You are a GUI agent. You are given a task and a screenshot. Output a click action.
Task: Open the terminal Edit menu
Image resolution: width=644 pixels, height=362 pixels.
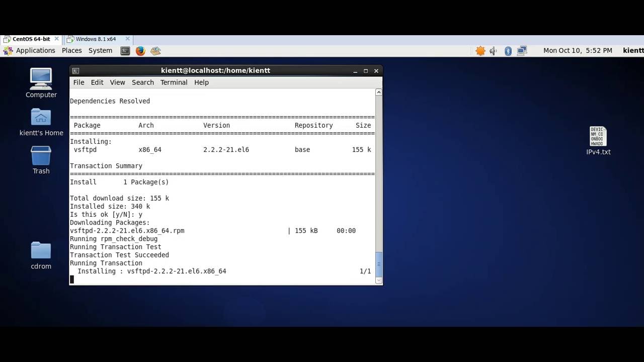point(97,82)
